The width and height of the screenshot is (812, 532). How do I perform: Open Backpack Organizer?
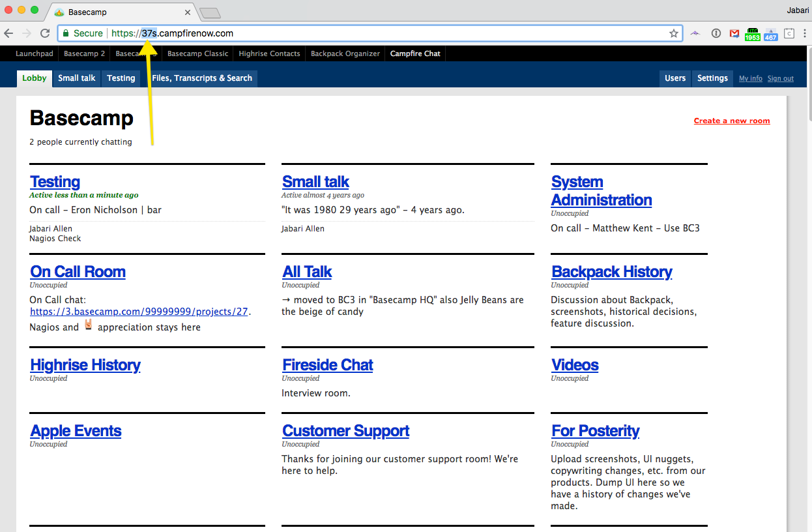click(x=345, y=53)
